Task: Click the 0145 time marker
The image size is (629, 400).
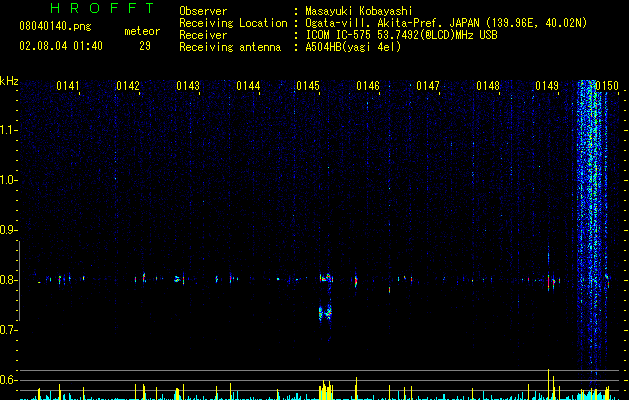Action: 308,85
